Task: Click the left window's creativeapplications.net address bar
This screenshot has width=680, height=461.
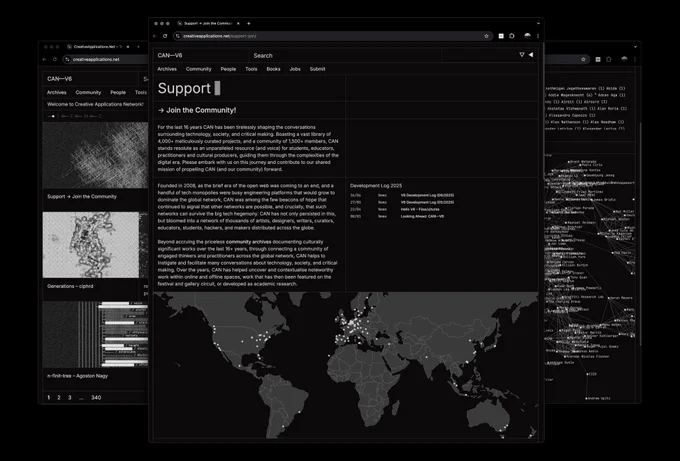Action: (x=106, y=59)
